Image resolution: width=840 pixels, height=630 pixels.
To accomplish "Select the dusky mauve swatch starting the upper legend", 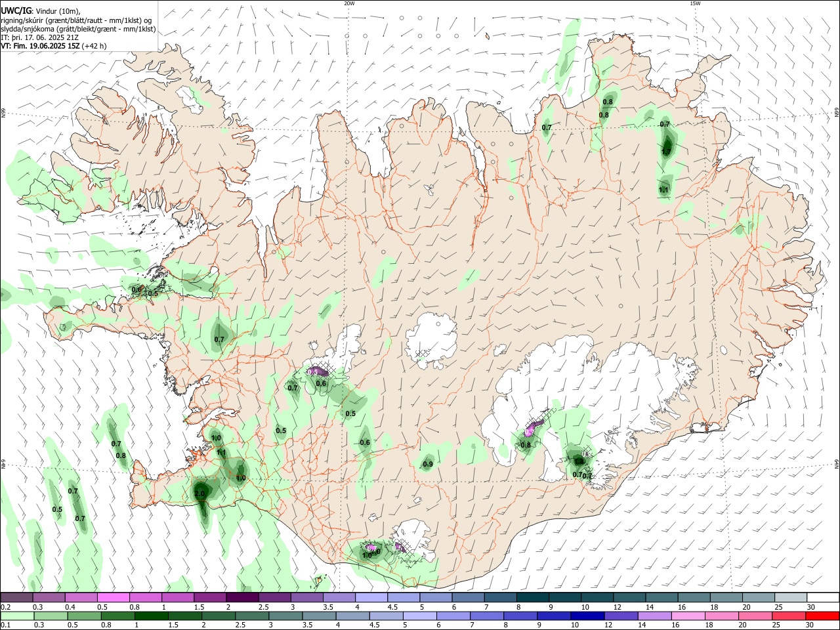I will click(x=16, y=598).
